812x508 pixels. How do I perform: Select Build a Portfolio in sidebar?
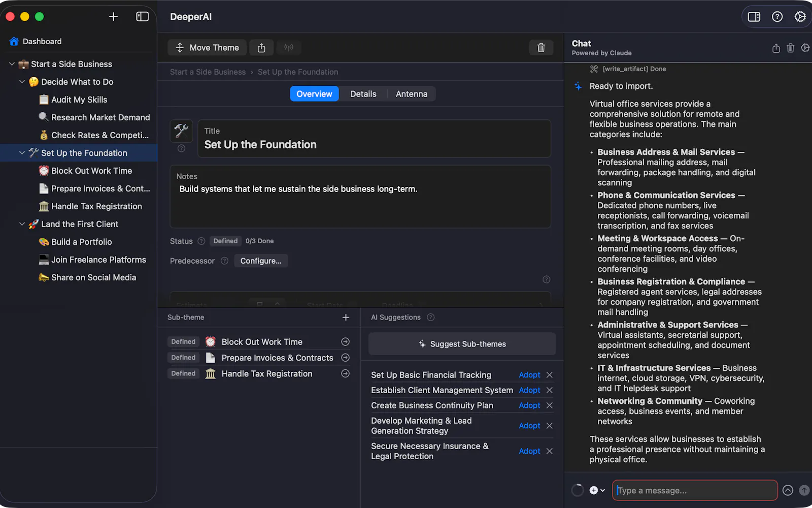(76, 242)
